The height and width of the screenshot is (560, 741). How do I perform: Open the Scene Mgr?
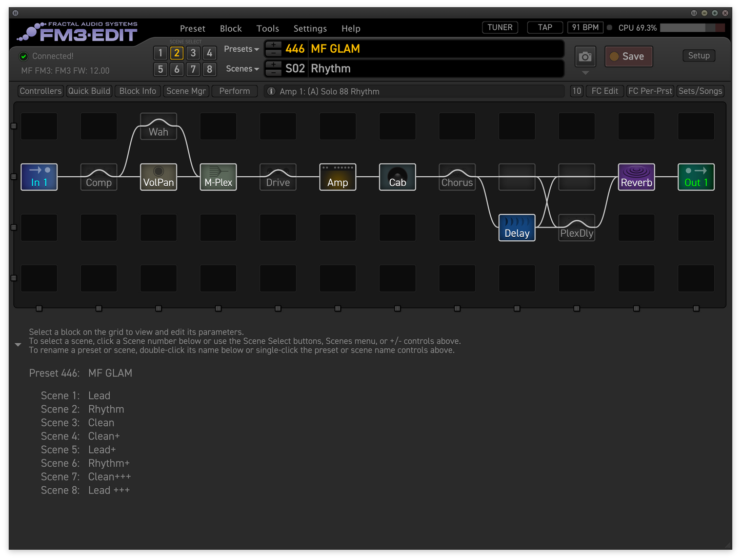(186, 91)
